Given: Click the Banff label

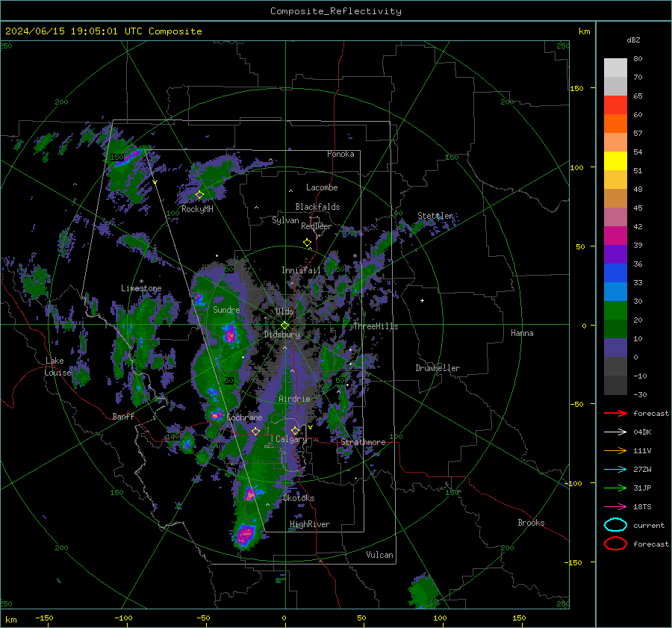Looking at the screenshot, I should coord(123,416).
